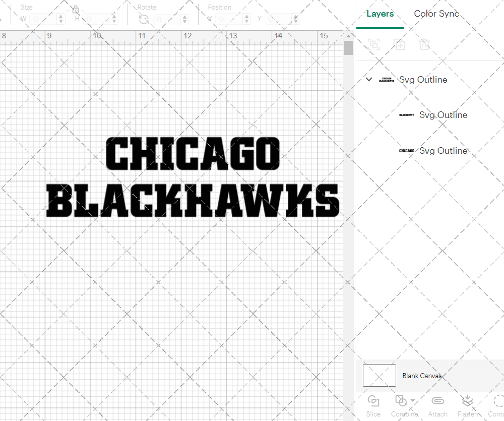Click the Group icon in Layers panel
Image resolution: width=504 pixels, height=421 pixels.
374,44
